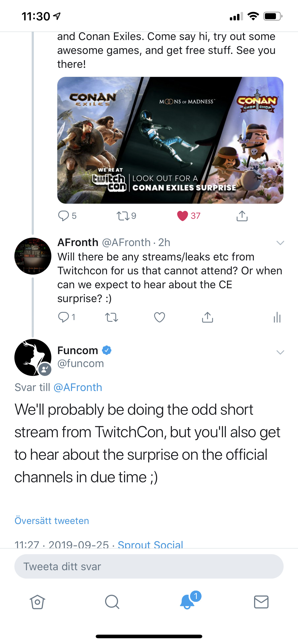Expand options chevron on AFronth's tweet

pyautogui.click(x=280, y=243)
